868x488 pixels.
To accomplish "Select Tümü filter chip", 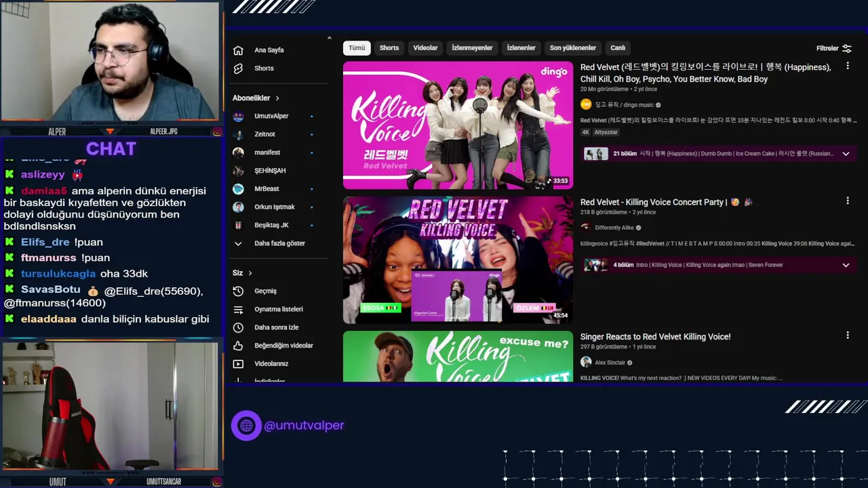I will click(357, 48).
